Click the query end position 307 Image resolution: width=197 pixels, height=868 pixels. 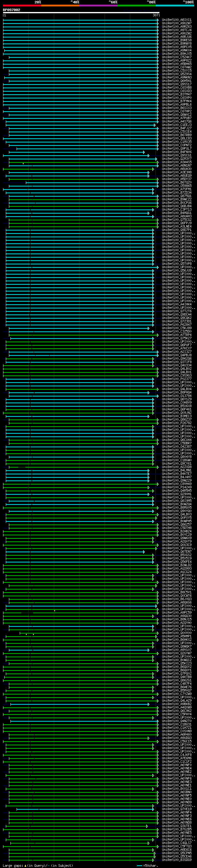155,15
